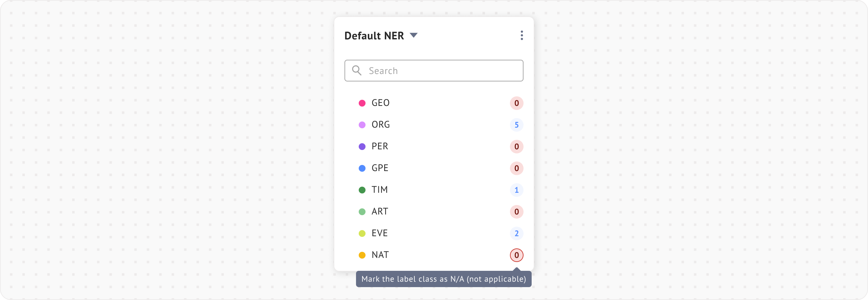The image size is (868, 300).
Task: Click the search magnifier icon
Action: pyautogui.click(x=357, y=71)
